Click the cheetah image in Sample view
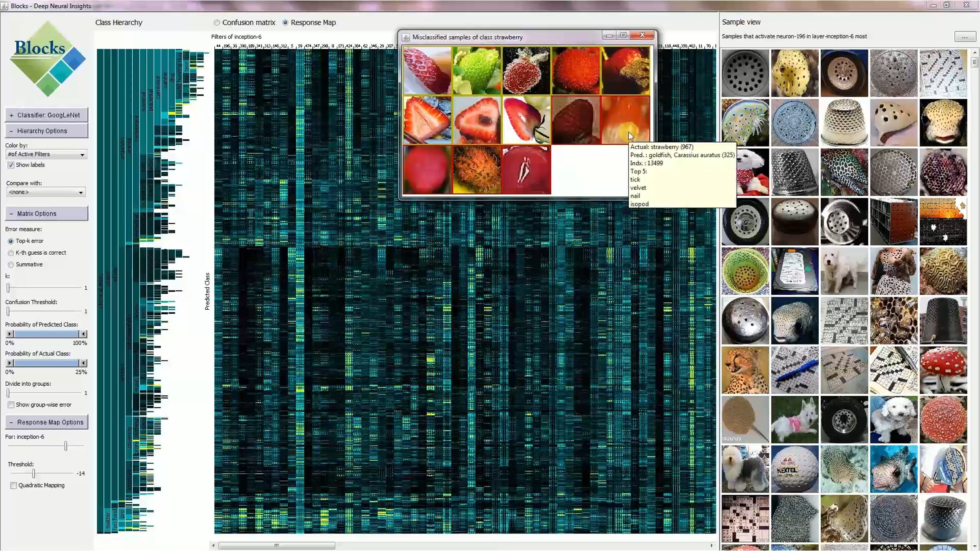Screen dimensions: 980x551 (745, 370)
